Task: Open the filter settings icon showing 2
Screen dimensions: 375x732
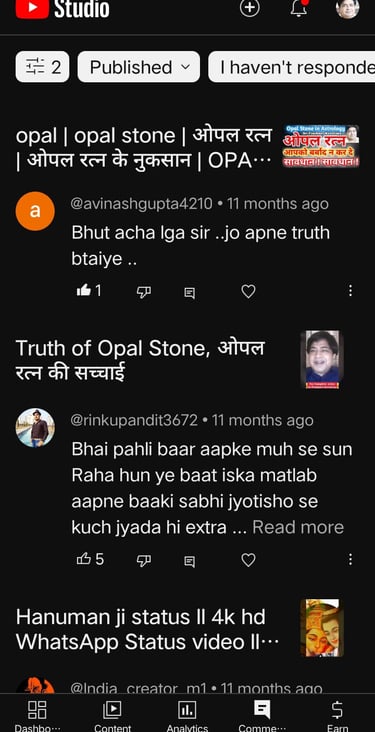Action: (x=42, y=67)
